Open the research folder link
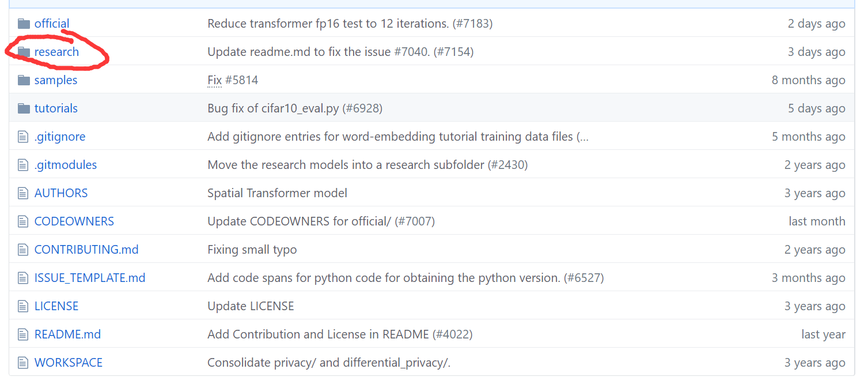Viewport: 868px width, 384px height. (x=56, y=51)
